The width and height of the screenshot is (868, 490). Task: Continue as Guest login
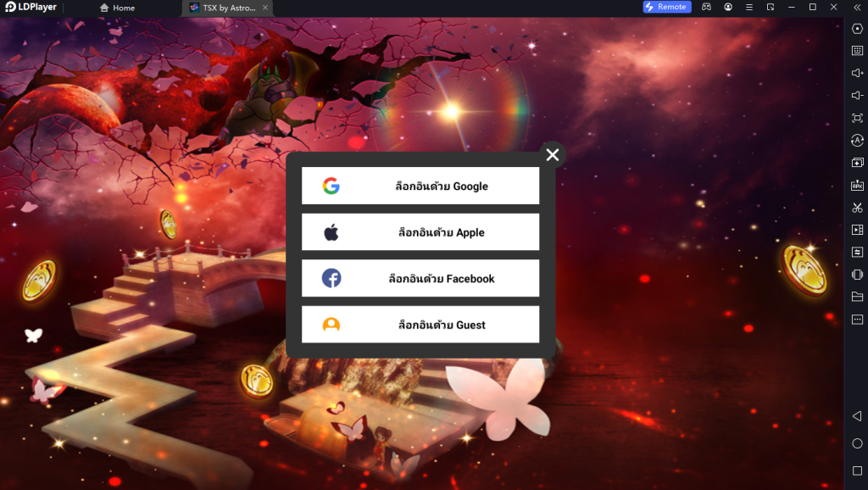coord(420,325)
